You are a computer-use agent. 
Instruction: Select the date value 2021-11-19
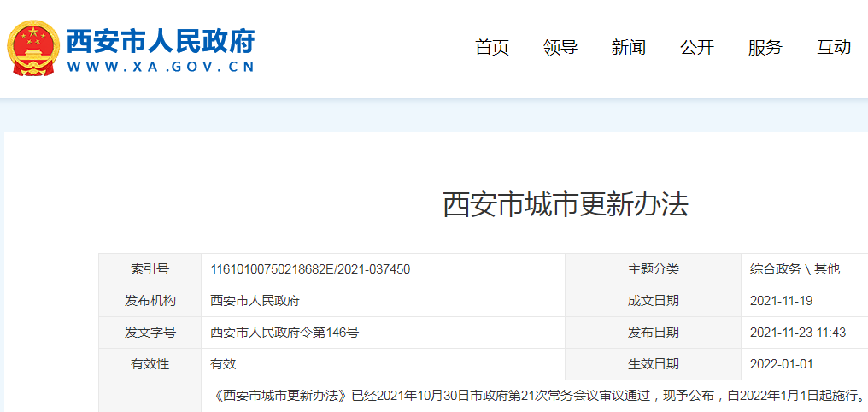pyautogui.click(x=781, y=301)
